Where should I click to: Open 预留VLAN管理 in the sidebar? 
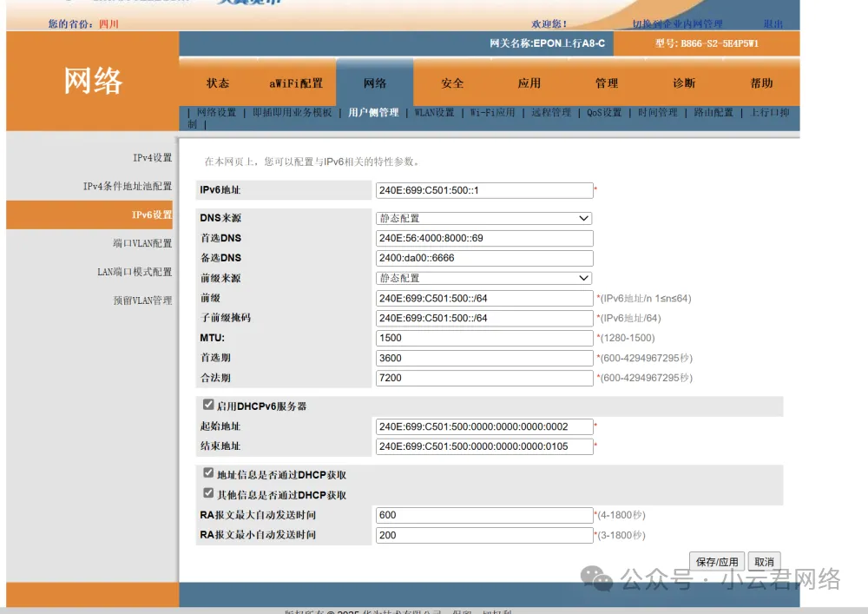click(x=143, y=300)
